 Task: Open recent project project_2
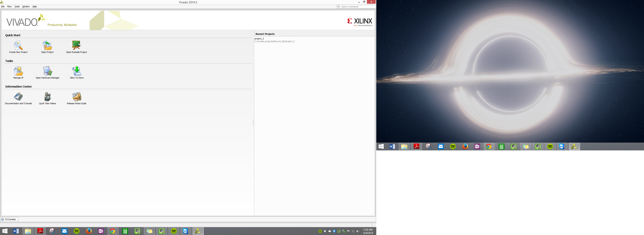[275, 40]
